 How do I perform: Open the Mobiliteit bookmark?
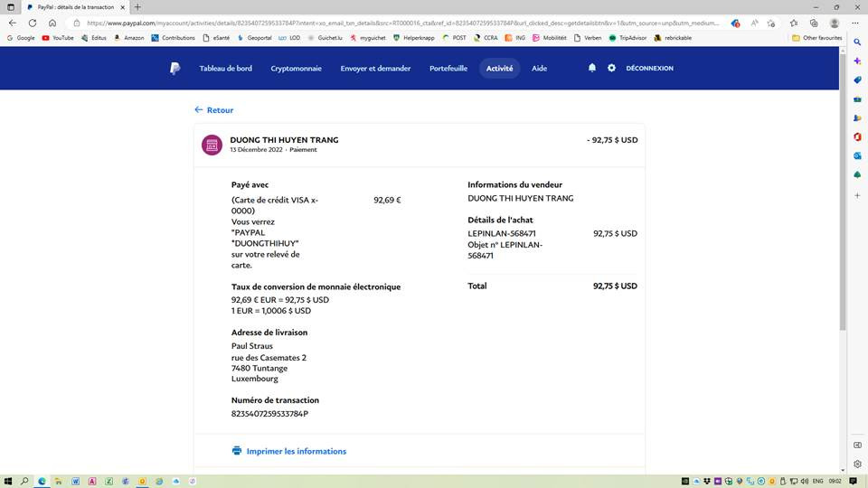(x=549, y=38)
